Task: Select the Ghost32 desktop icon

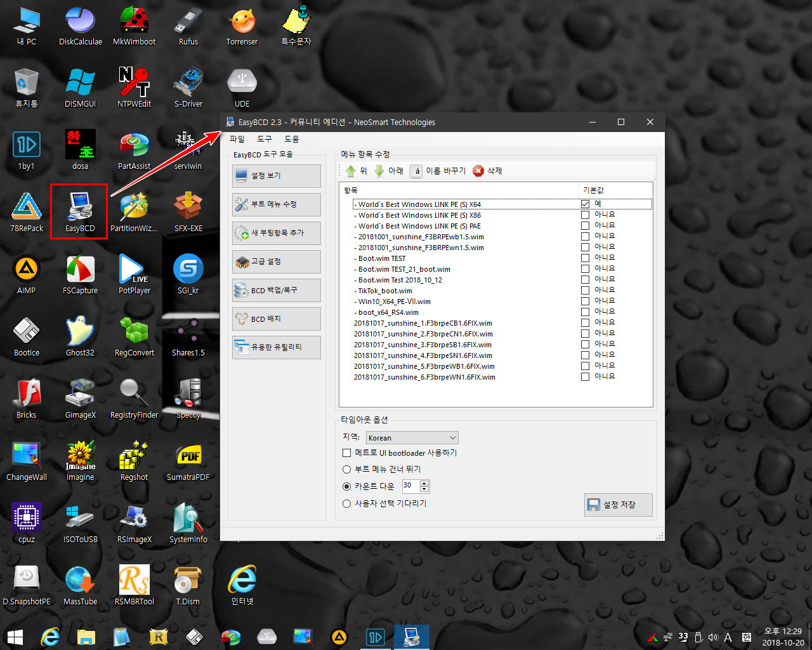Action: [x=81, y=336]
